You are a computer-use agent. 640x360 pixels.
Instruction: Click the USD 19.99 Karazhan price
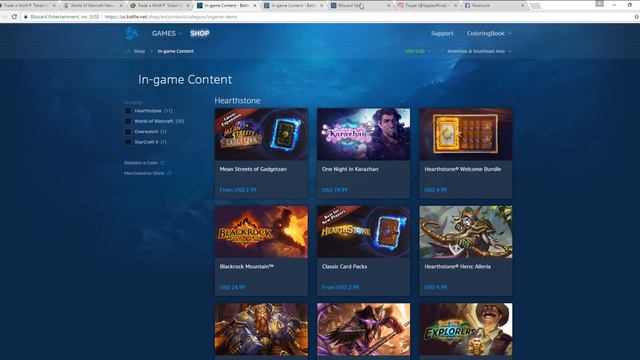(x=334, y=190)
